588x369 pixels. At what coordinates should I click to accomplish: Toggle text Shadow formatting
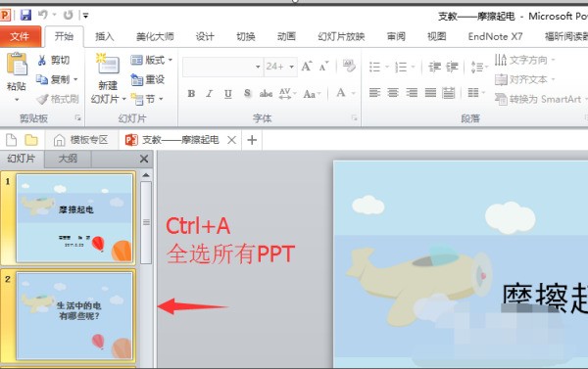247,93
